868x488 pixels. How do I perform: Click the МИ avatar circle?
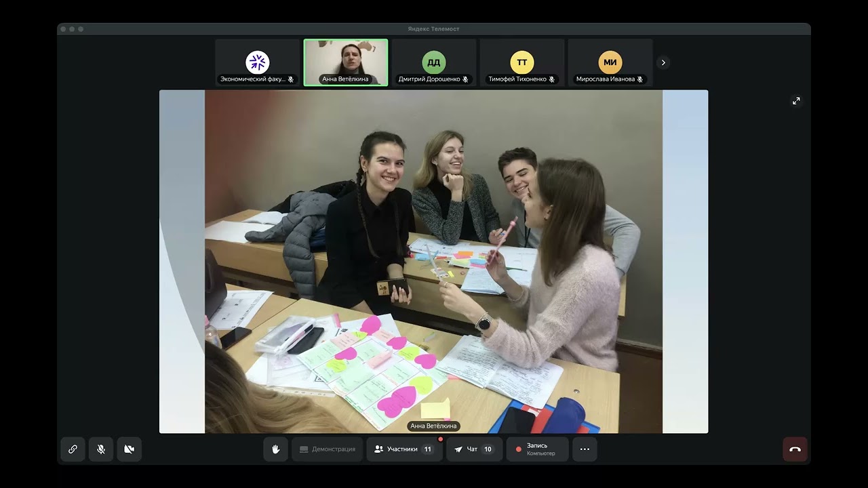[x=610, y=62]
